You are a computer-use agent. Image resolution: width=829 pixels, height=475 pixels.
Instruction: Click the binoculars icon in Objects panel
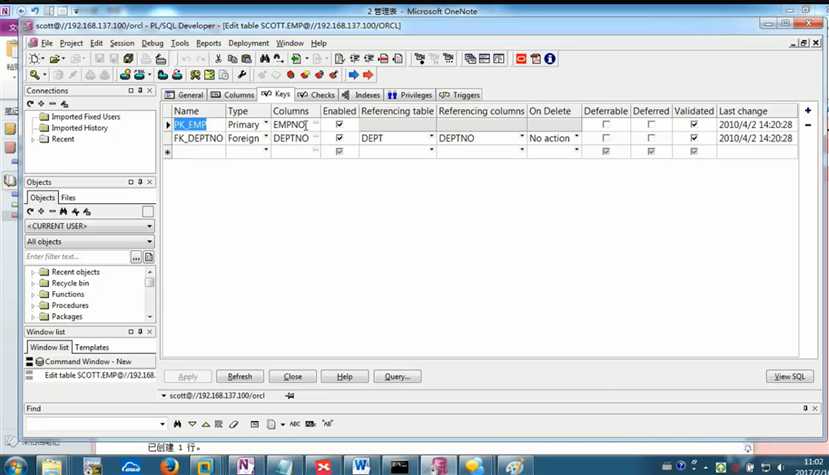click(x=64, y=212)
